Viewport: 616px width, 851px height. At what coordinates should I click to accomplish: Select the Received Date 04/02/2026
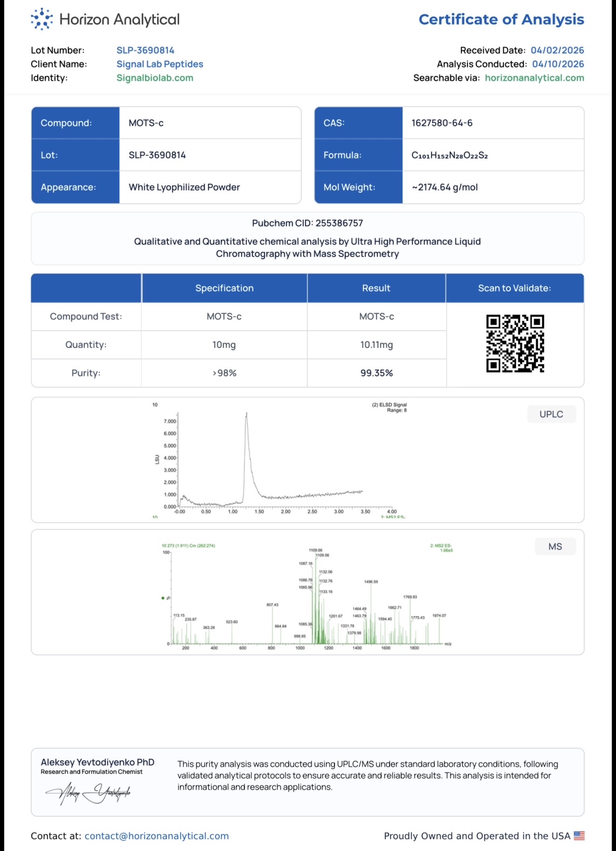(557, 50)
